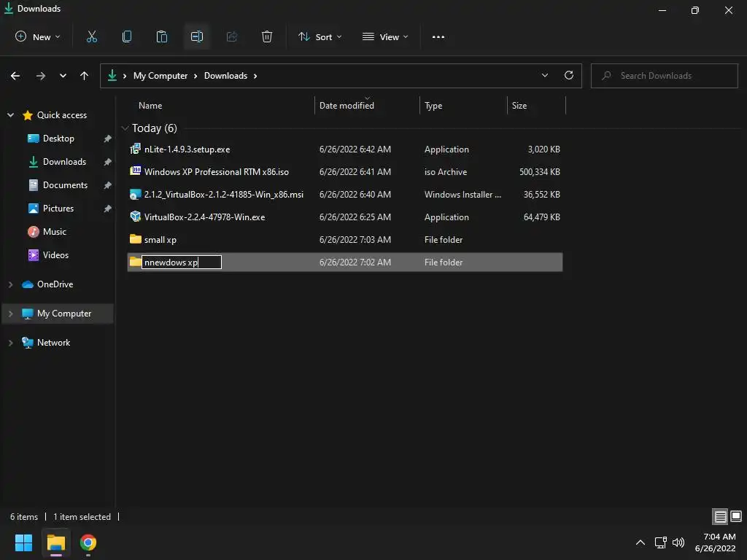
Task: Open the Sort options dropdown
Action: [x=320, y=36]
